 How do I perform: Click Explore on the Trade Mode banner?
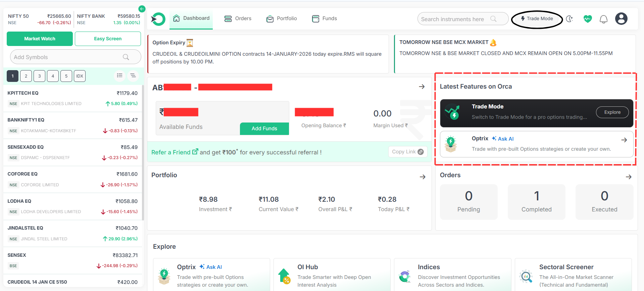click(612, 112)
